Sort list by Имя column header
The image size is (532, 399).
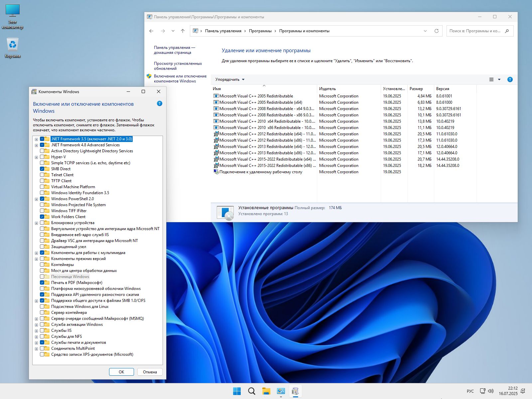264,89
